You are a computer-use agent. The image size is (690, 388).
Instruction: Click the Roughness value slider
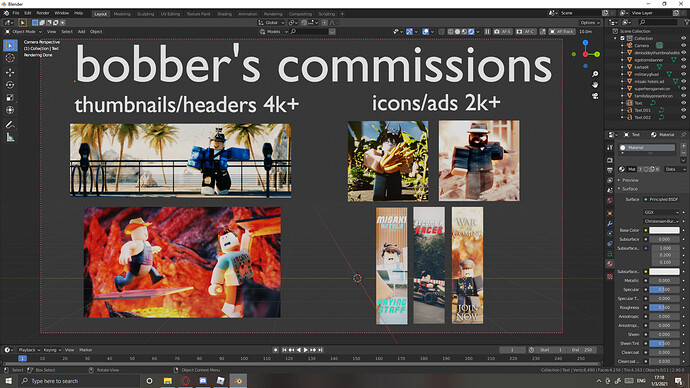[x=664, y=307]
